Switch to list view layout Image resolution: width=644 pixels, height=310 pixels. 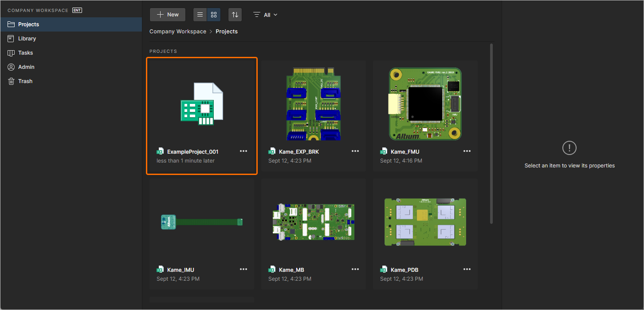pyautogui.click(x=200, y=14)
